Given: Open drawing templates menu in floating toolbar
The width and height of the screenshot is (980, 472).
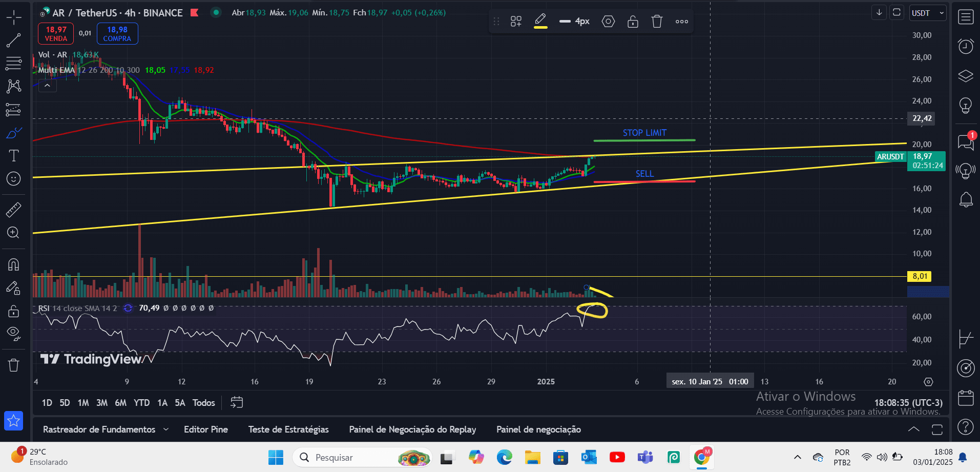Looking at the screenshot, I should coord(516,22).
